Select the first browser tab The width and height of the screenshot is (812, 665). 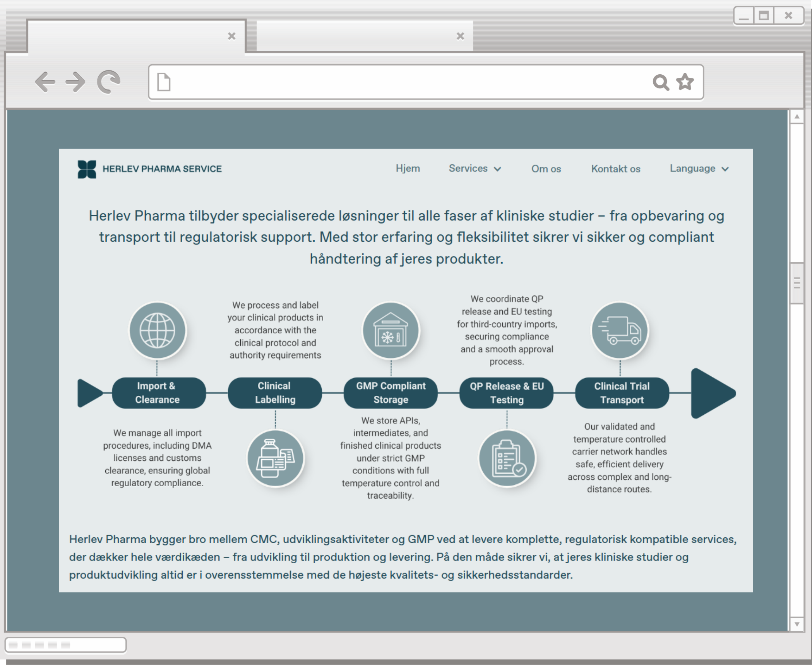137,36
